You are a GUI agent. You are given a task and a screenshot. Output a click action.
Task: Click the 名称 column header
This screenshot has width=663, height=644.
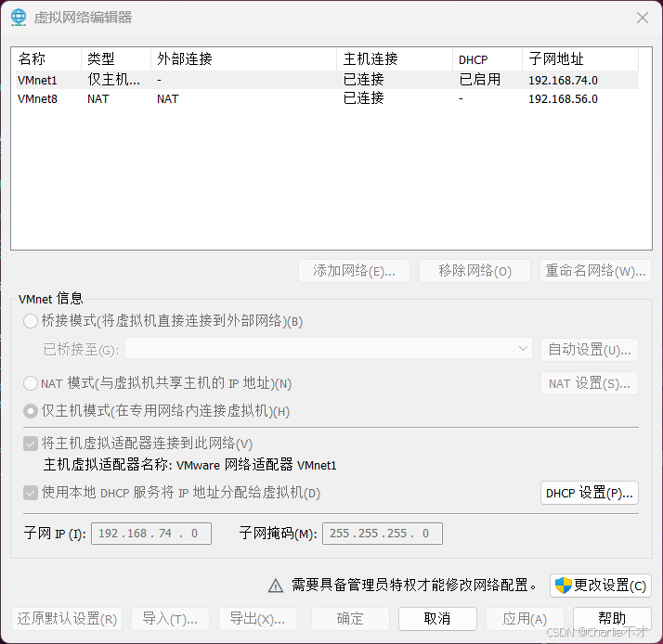[46, 58]
